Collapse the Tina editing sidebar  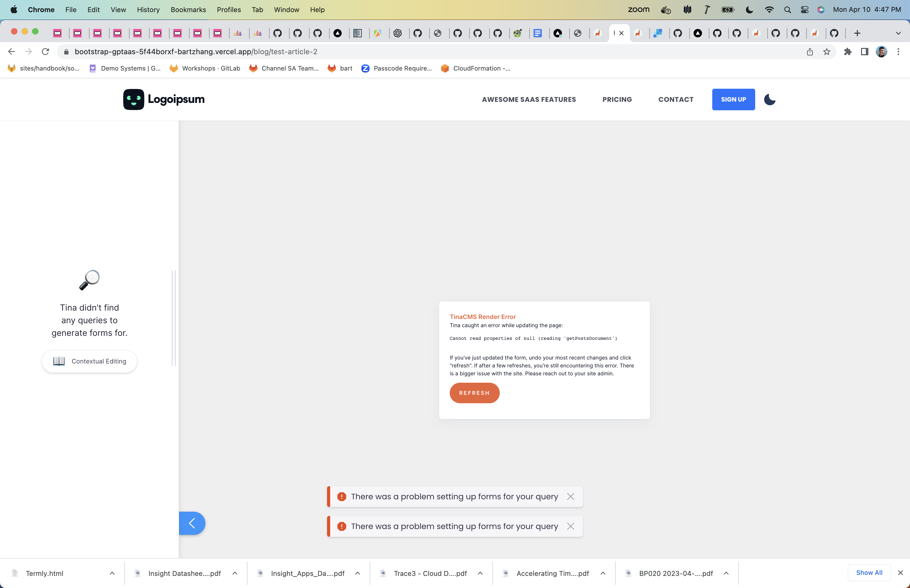coord(192,523)
